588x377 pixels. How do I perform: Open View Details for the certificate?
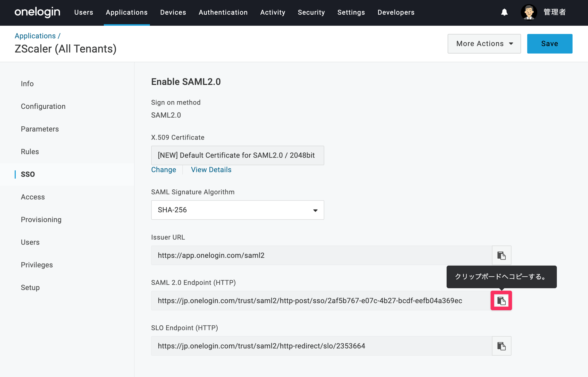(x=211, y=170)
